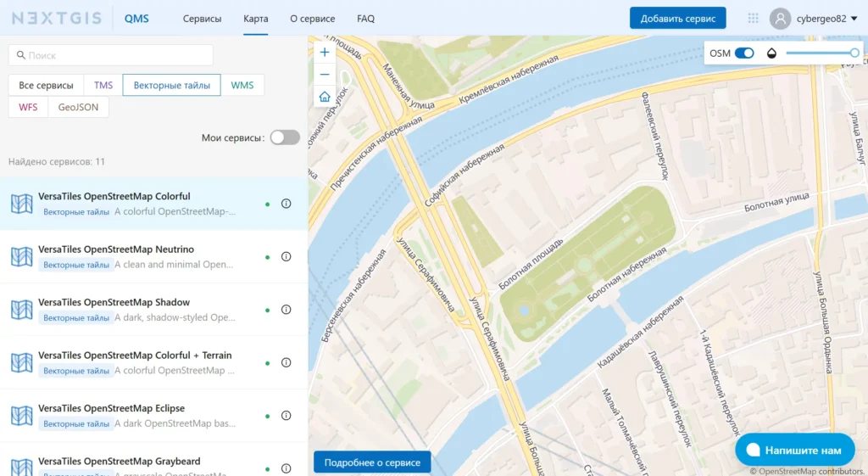Viewport: 868px width, 476px height.
Task: Select VersaTiles OpenStreetMap Neutrino service title
Action: pos(116,249)
